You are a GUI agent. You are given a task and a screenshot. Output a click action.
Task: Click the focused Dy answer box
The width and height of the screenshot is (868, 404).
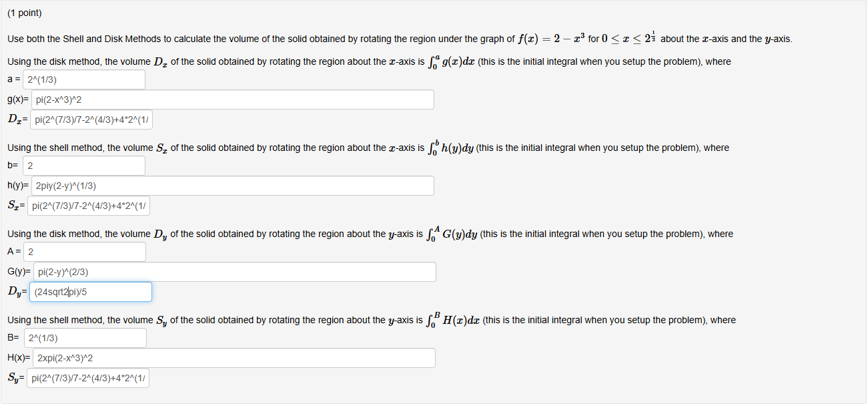tap(90, 291)
